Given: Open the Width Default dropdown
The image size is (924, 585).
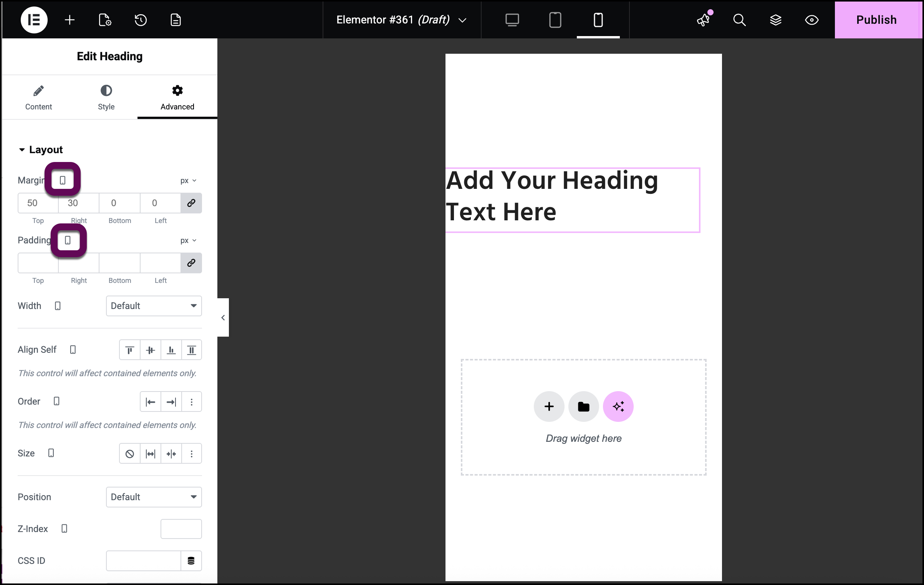Looking at the screenshot, I should [154, 306].
